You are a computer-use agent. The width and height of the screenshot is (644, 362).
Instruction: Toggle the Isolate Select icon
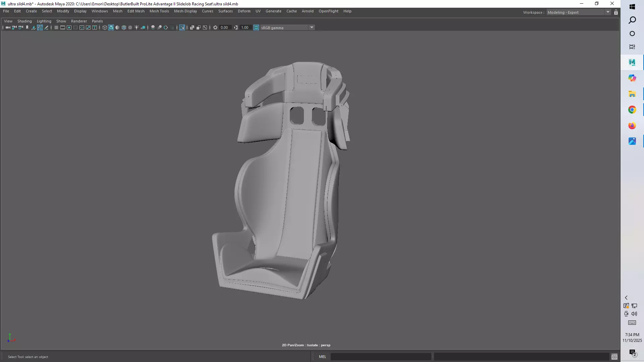tap(182, 27)
